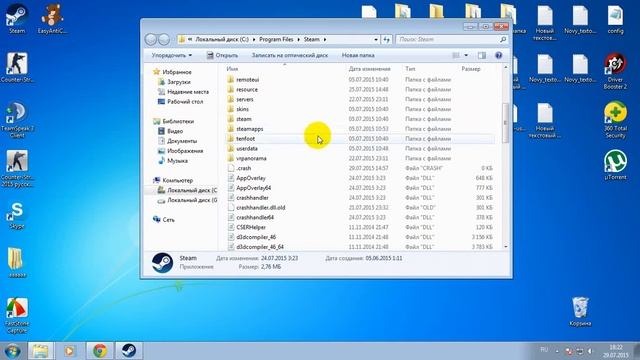Click the Program Files breadcrumb segment

[x=276, y=40]
